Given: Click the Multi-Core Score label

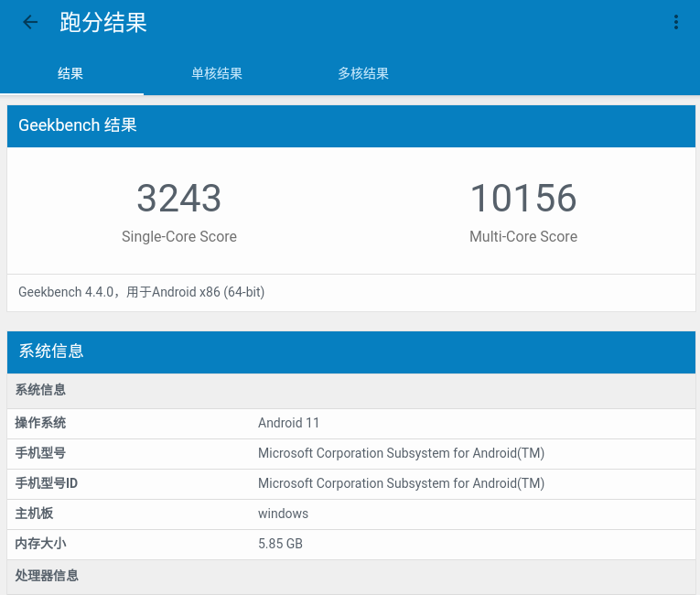Looking at the screenshot, I should click(x=523, y=236).
